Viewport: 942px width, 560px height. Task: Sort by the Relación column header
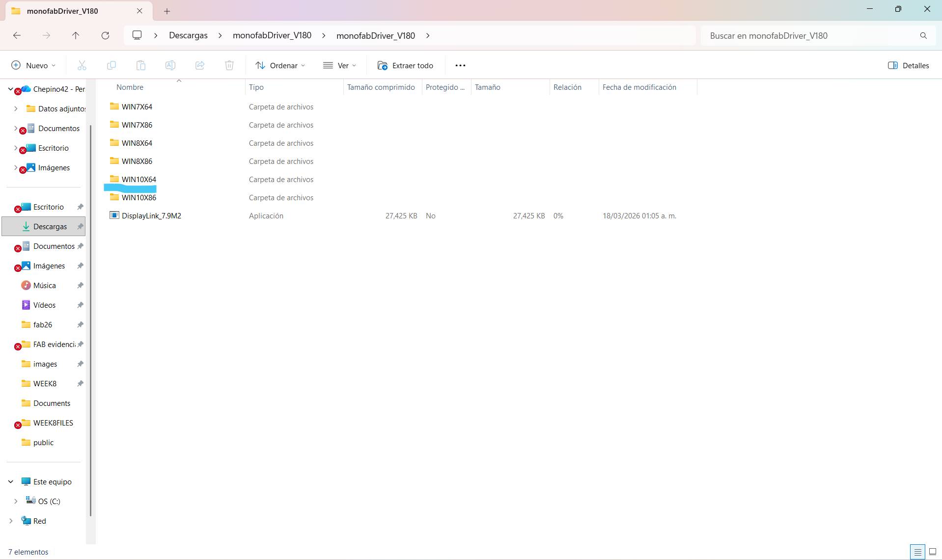567,87
